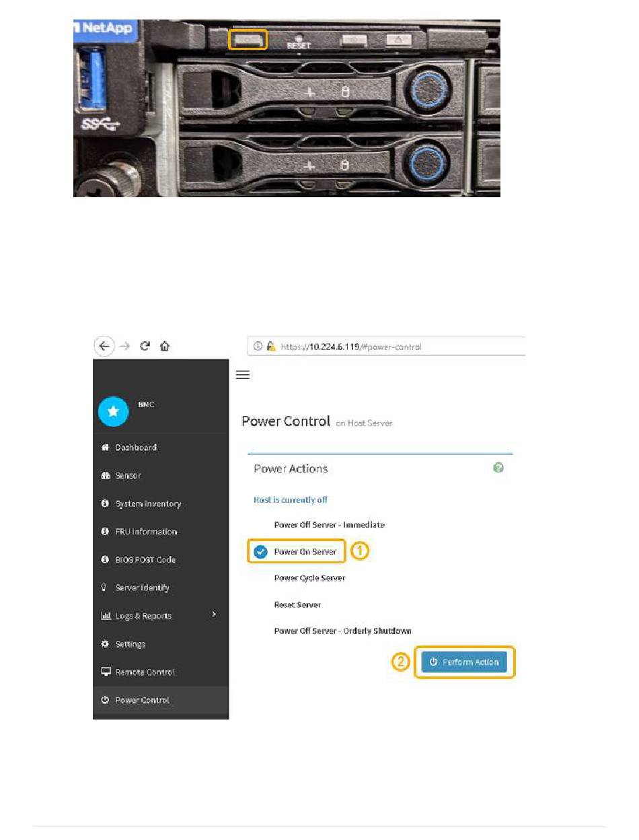This screenshot has width=639, height=840.
Task: Click the 'Host is currently off' text
Action: click(x=291, y=500)
